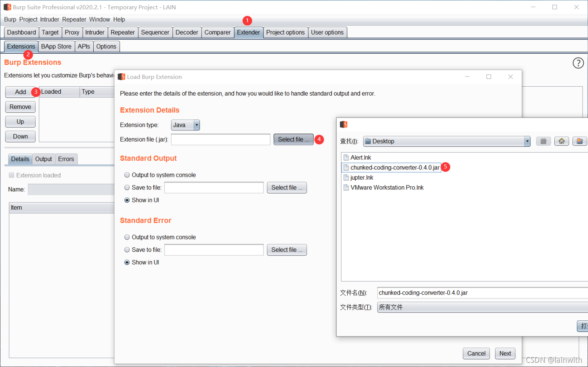Focus Standard Error save file path field

point(214,250)
